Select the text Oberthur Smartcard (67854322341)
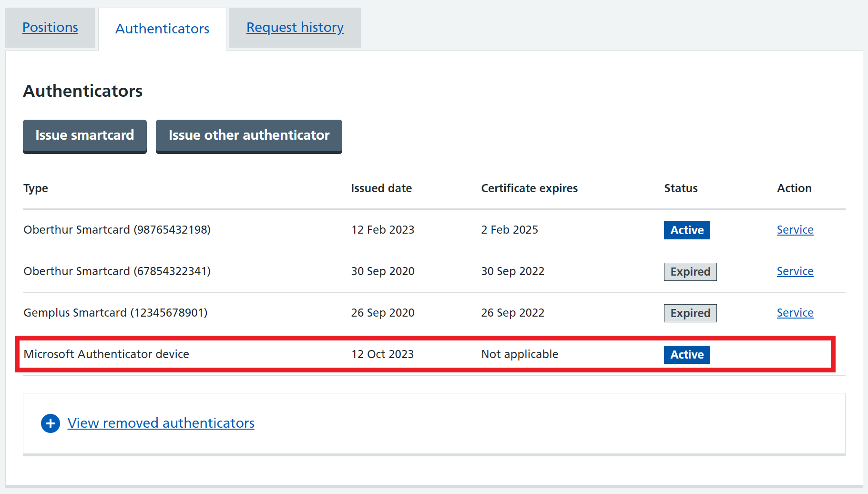 tap(117, 271)
